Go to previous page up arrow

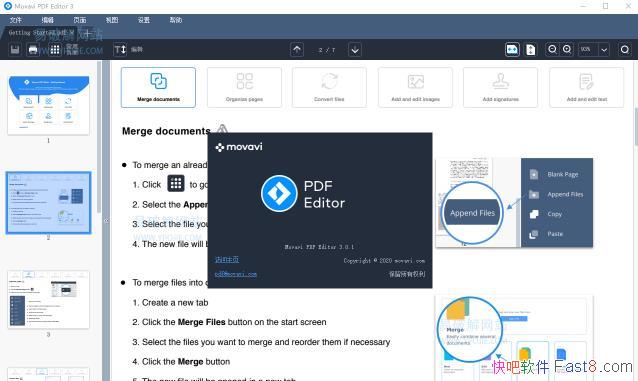pos(297,50)
